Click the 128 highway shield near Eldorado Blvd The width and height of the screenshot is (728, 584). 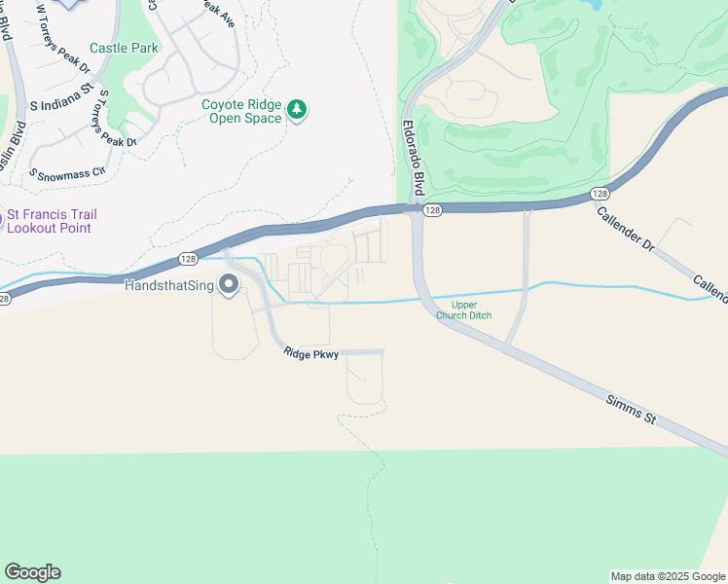click(432, 210)
